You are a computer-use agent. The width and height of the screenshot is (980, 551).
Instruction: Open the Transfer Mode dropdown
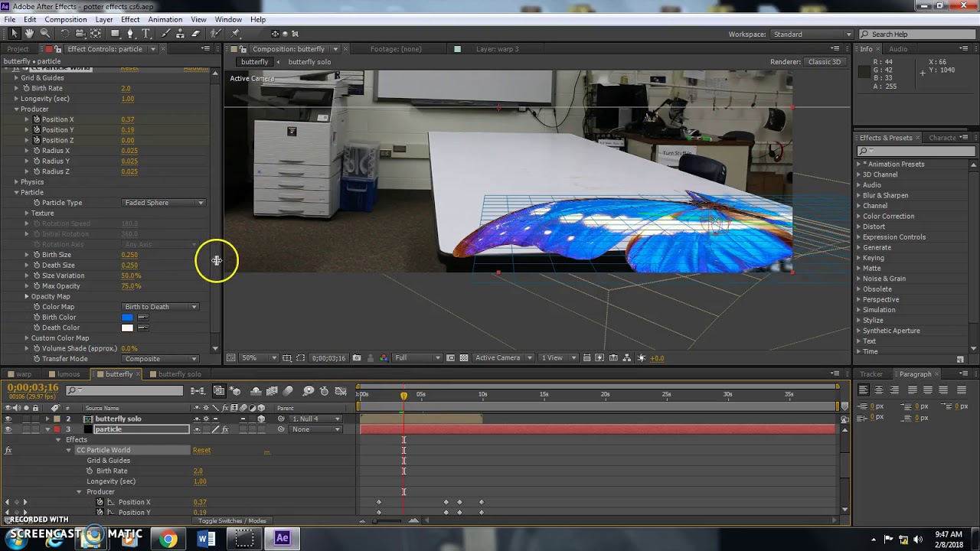tap(161, 359)
